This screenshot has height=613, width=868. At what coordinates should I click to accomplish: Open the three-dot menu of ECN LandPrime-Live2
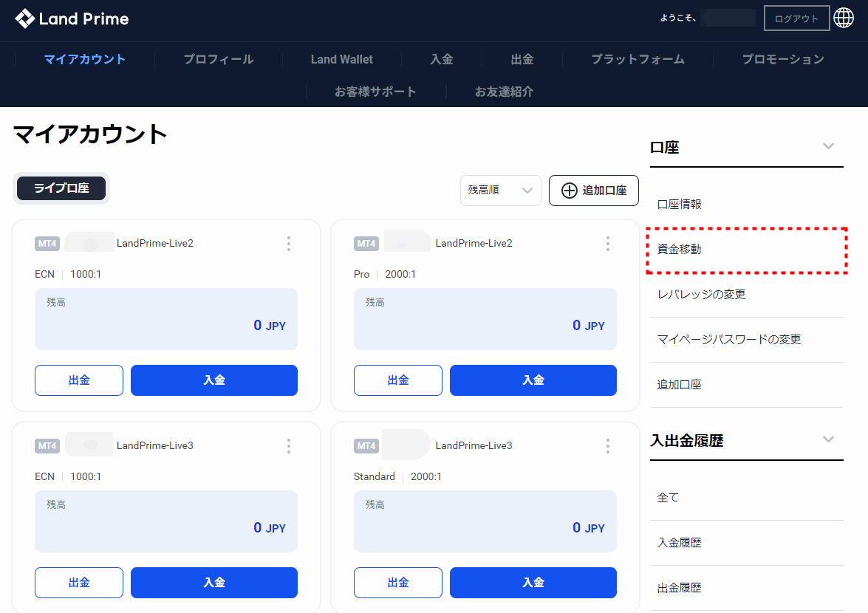pos(288,244)
